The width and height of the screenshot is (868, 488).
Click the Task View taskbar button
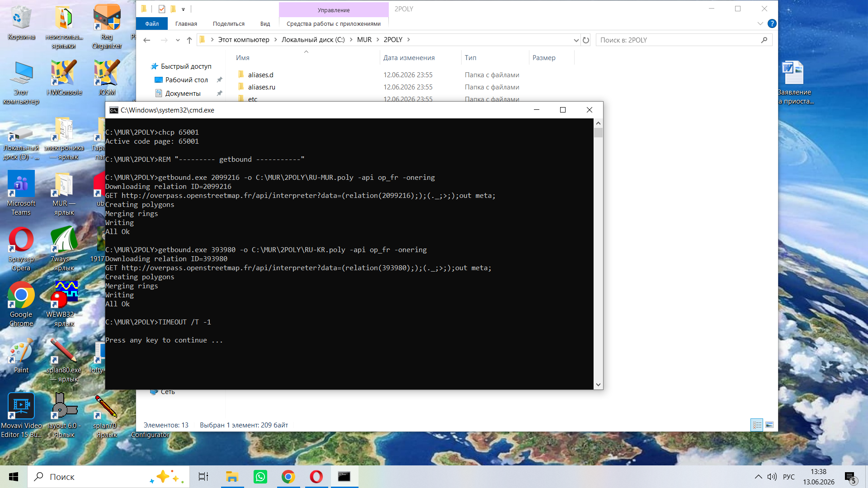(203, 477)
